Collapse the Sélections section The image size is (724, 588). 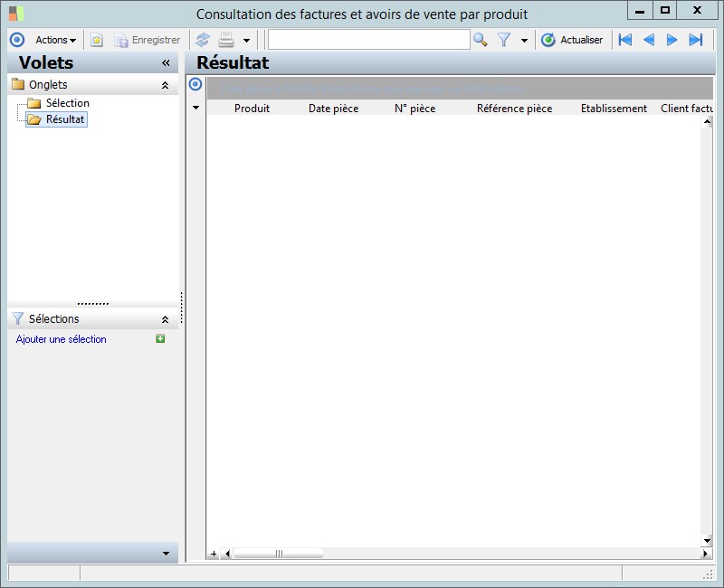[165, 319]
